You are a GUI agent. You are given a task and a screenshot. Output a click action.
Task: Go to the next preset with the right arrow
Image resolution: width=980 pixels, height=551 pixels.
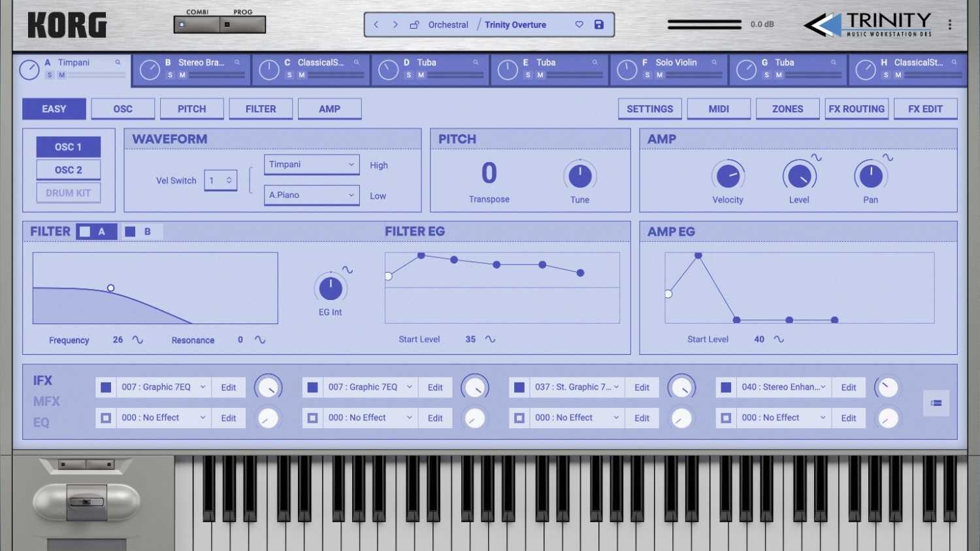tap(395, 25)
